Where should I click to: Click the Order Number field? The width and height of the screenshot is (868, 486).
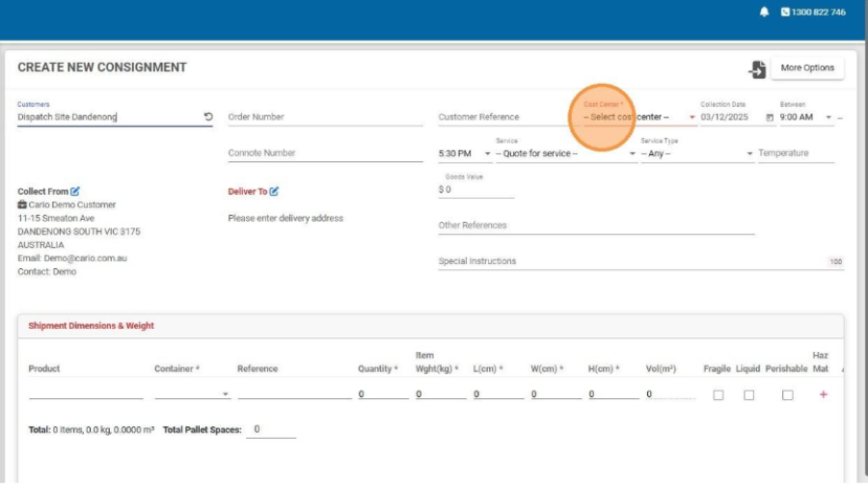[x=325, y=118]
